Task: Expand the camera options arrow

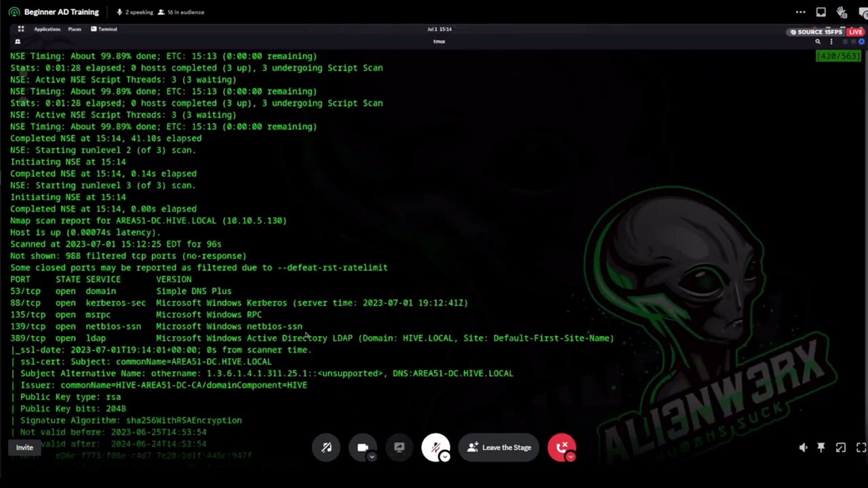Action: point(372,457)
